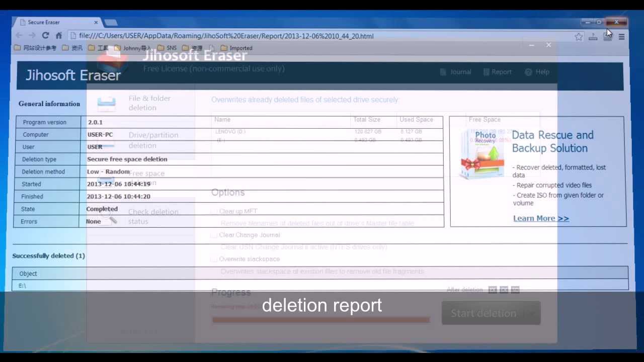Click the Recover deleted, formatted, lost data line
Screen dimensions: 644x362
tap(559, 171)
